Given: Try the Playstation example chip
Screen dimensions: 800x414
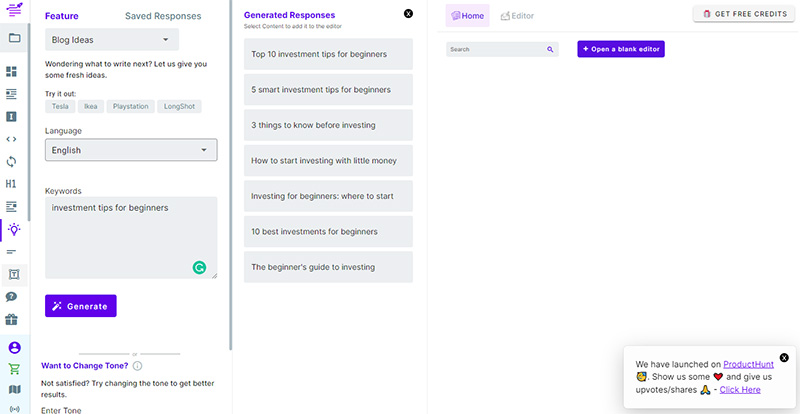Looking at the screenshot, I should 131,106.
